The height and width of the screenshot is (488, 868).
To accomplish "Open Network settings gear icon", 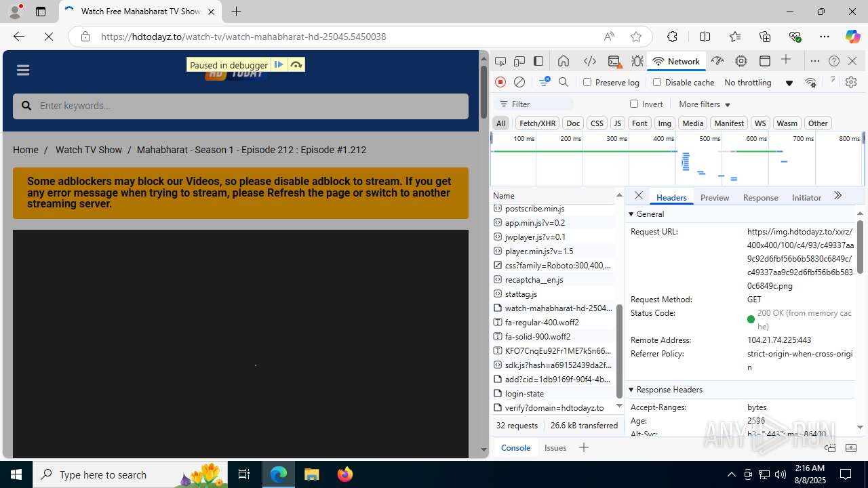I will click(x=851, y=82).
